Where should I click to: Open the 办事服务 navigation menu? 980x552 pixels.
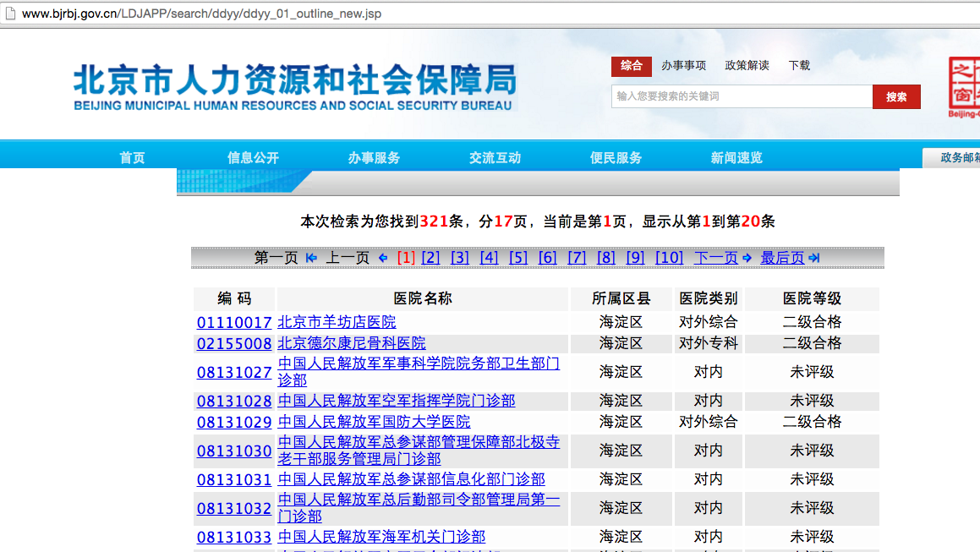[x=374, y=158]
